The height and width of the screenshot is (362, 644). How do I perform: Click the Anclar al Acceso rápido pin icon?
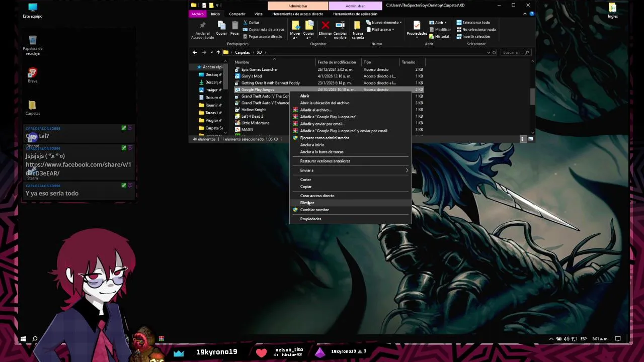tap(202, 25)
